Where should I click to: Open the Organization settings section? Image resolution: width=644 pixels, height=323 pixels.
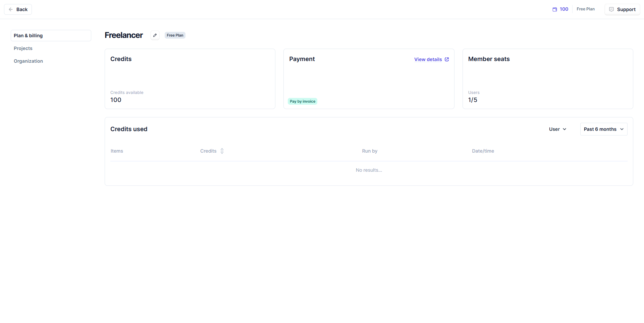[28, 61]
